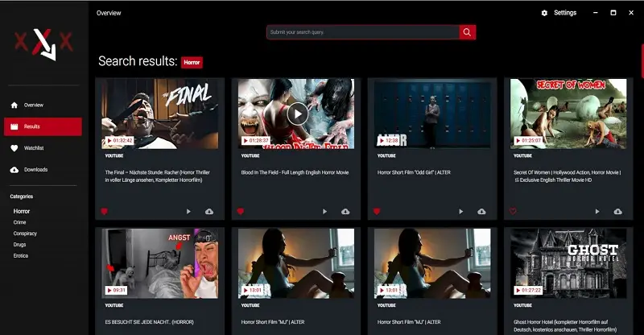Click the app logo with arrow
The height and width of the screenshot is (335, 644).
point(44,43)
